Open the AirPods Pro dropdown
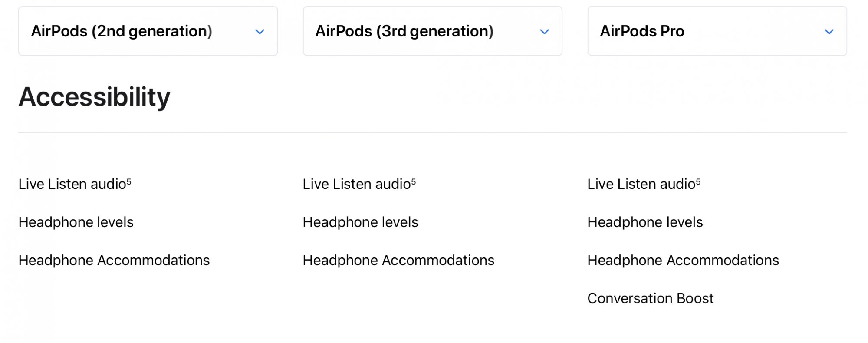The height and width of the screenshot is (343, 868). (717, 31)
